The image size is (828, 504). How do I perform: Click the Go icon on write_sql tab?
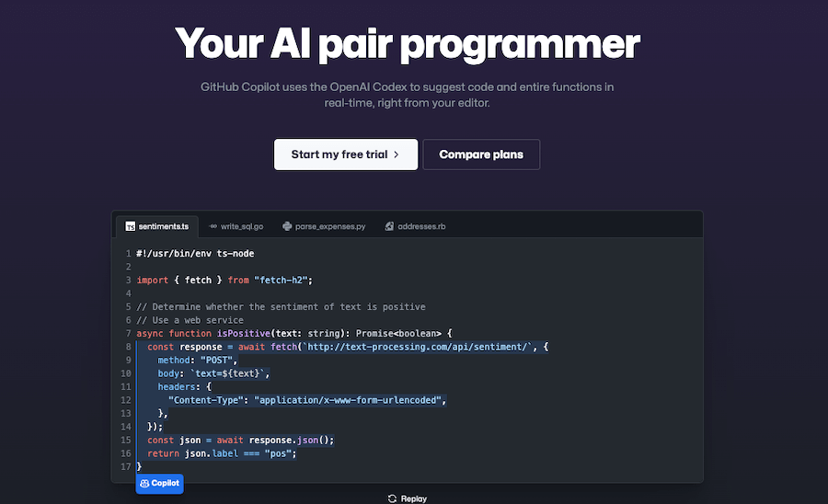[x=213, y=226]
